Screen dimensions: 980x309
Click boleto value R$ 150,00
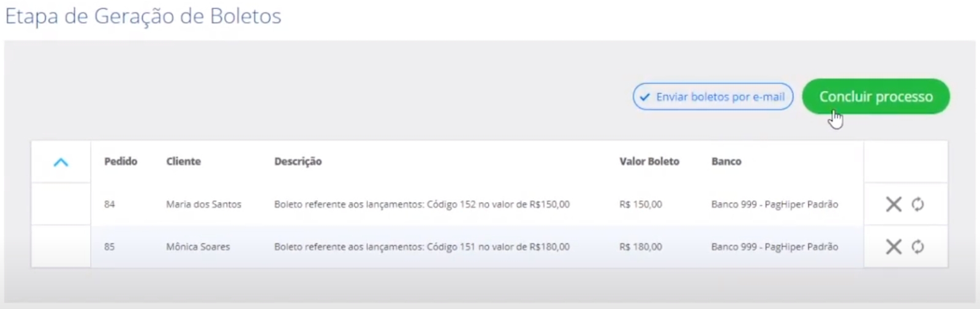tap(640, 204)
